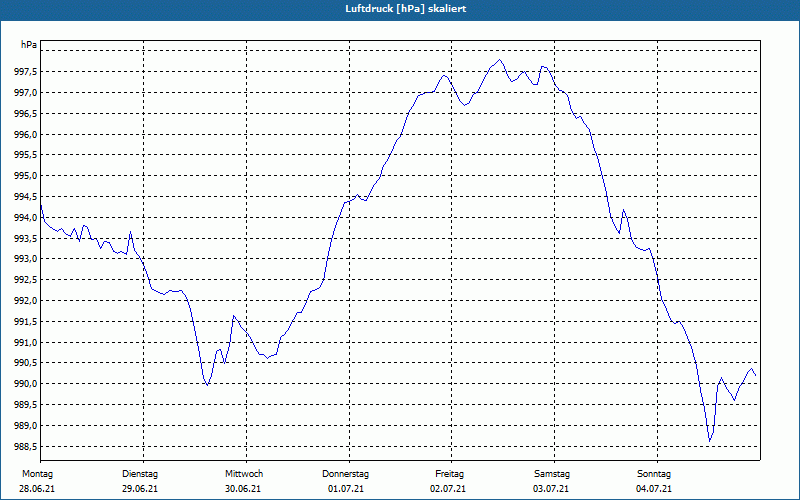Select the 995,5 axis value
The width and height of the screenshot is (800, 500).
pyautogui.click(x=25, y=155)
